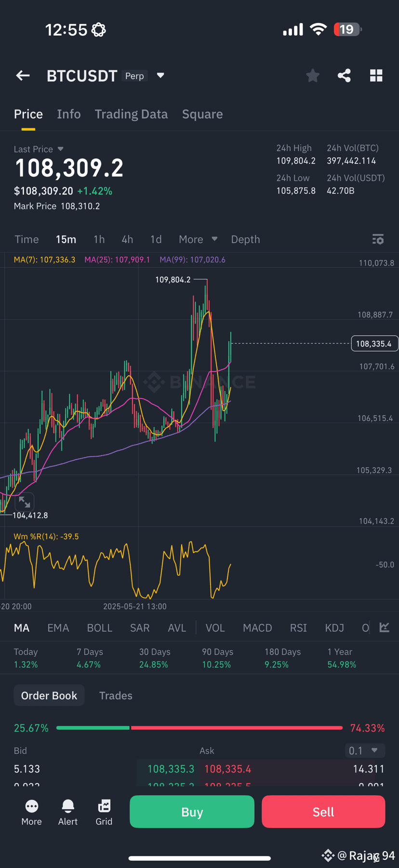Select the 1h interval

99,239
